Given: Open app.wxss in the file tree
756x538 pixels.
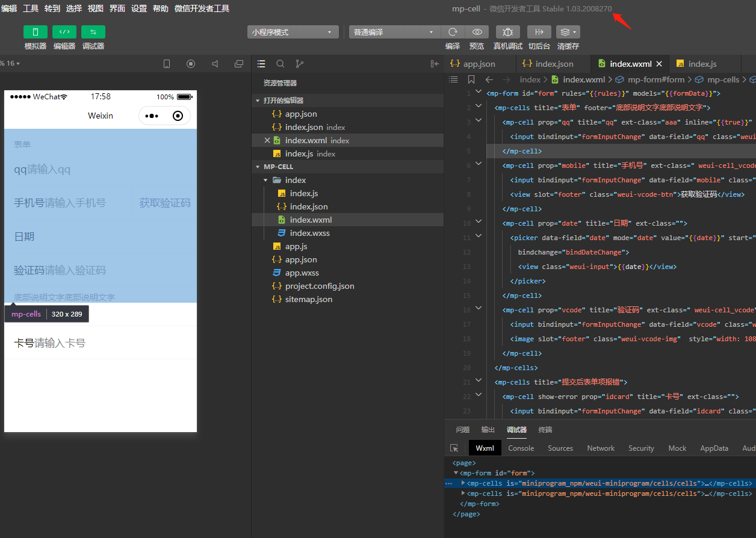Looking at the screenshot, I should pos(302,273).
